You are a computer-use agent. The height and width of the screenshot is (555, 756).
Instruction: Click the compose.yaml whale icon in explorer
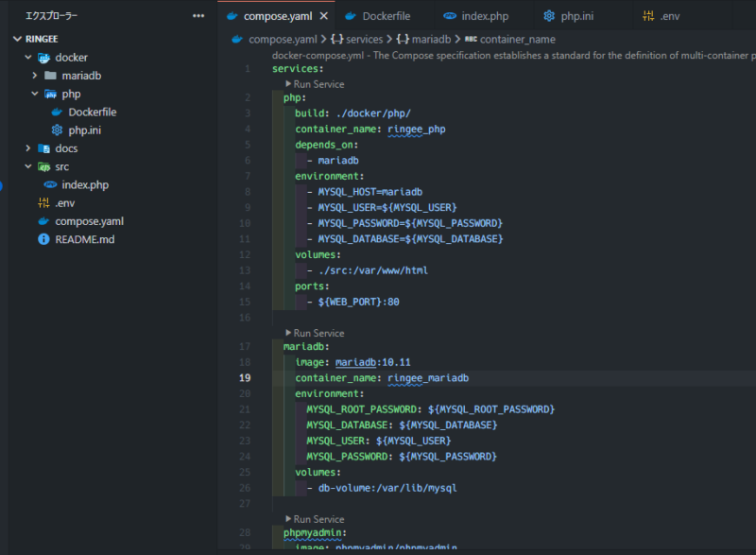(43, 221)
